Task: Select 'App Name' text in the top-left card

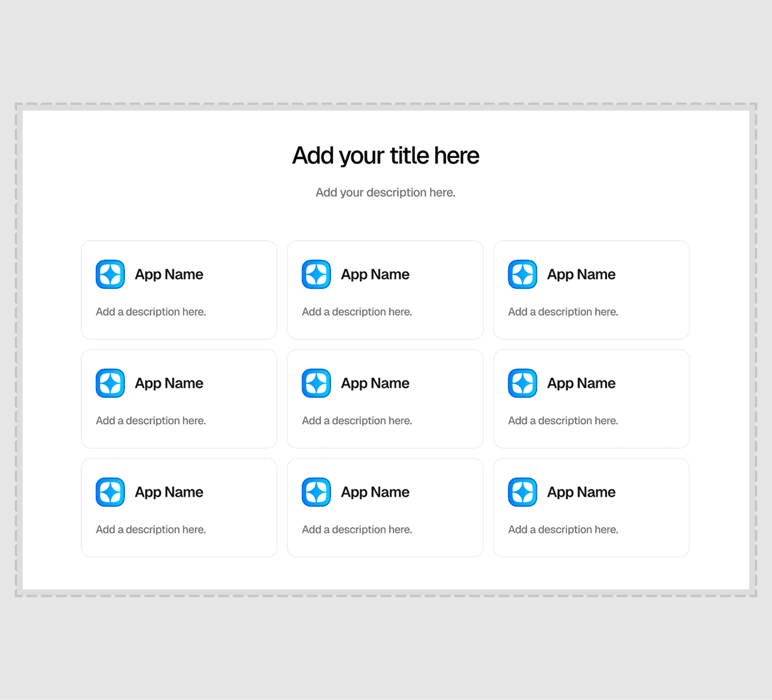Action: [169, 275]
